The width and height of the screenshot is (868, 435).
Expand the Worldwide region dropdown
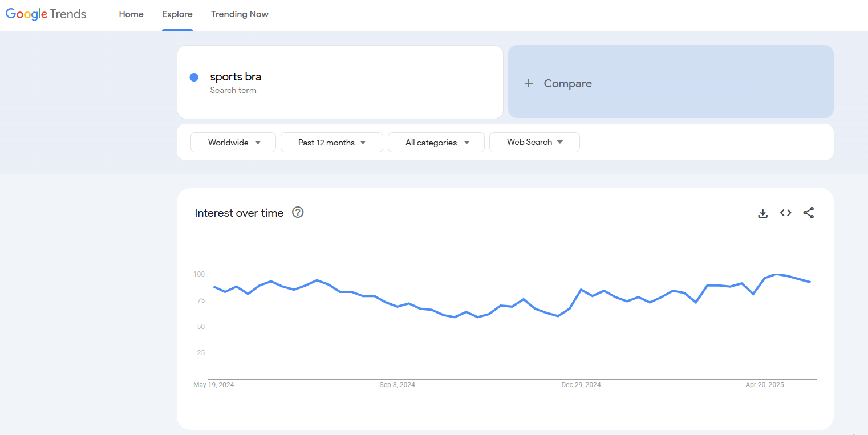(x=233, y=143)
